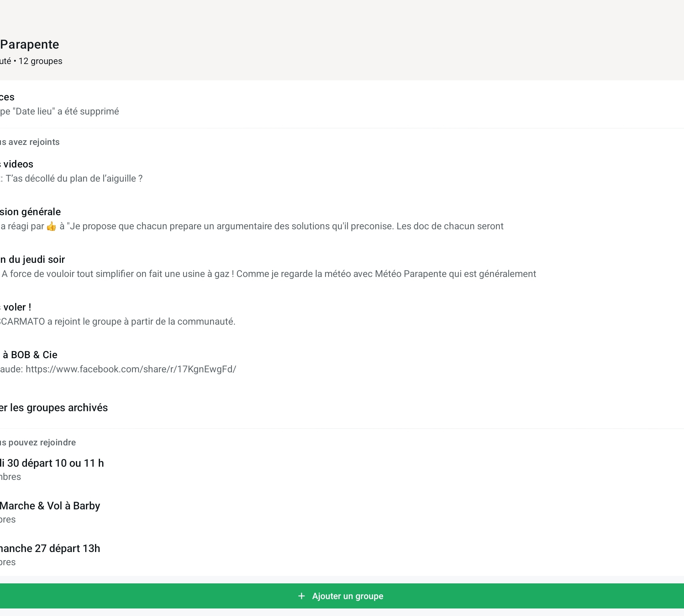Join group "30 départ 10 ou 11 h"
This screenshot has width=684, height=616.
(x=52, y=463)
